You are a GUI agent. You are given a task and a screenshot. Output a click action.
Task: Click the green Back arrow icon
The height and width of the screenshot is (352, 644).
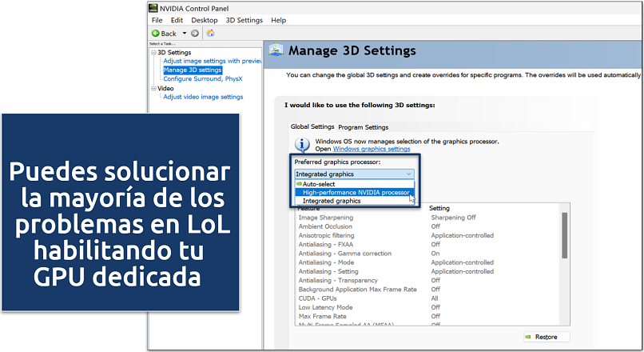click(x=156, y=34)
